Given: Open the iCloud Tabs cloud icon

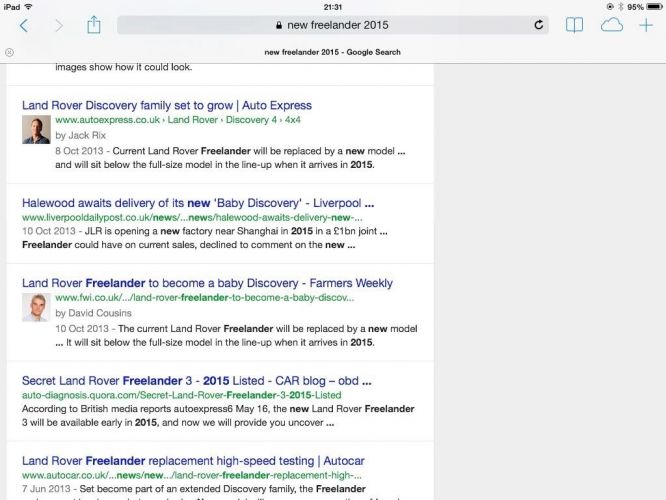Looking at the screenshot, I should point(612,25).
